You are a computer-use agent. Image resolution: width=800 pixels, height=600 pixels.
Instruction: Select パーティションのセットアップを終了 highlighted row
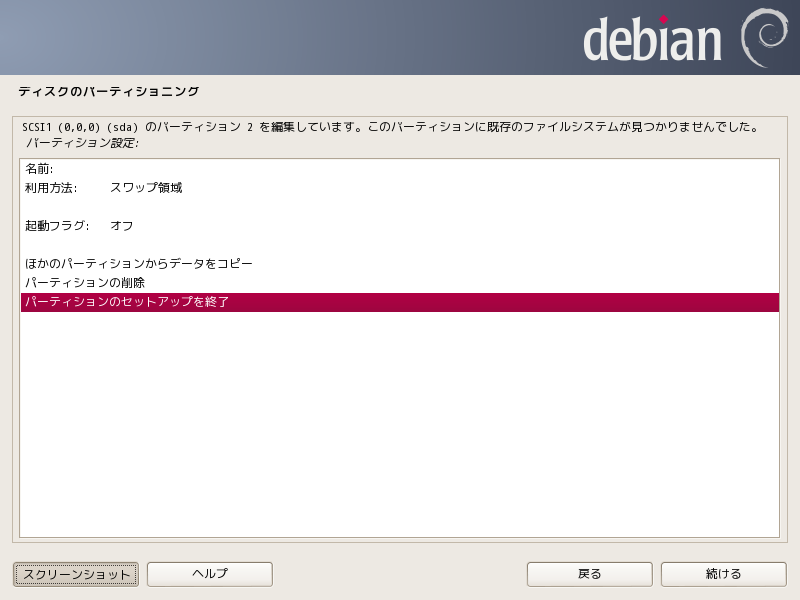(128, 302)
